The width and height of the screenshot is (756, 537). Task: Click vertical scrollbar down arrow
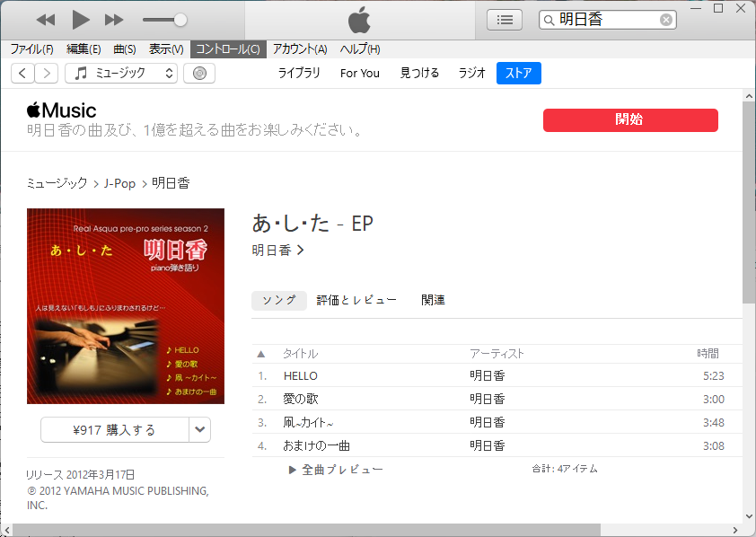click(x=749, y=515)
